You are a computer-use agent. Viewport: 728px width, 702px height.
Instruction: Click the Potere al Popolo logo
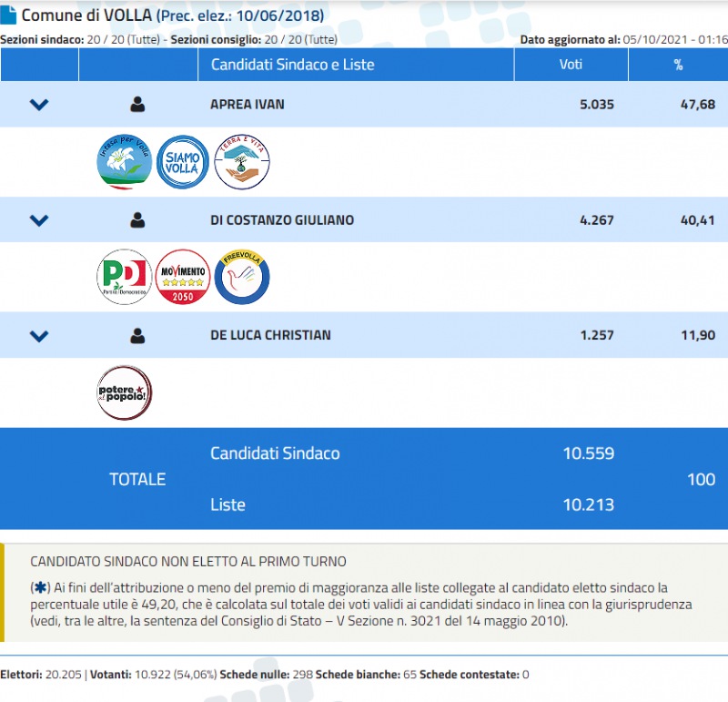click(x=124, y=392)
